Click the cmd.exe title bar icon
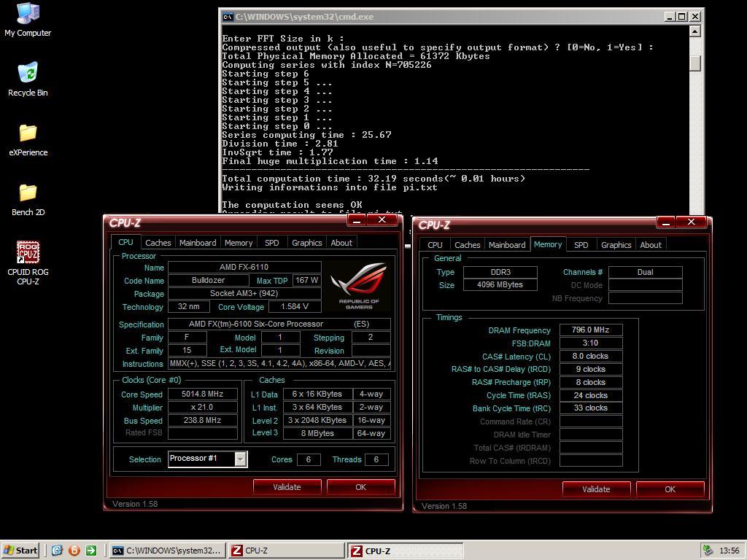Screen dimensions: 747x560 [228, 17]
